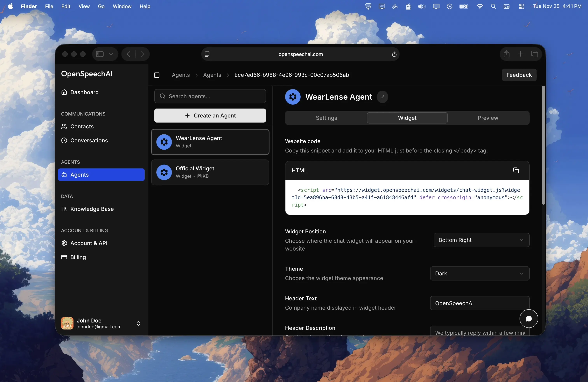Click the WearLense Agent avatar icon in header
The width and height of the screenshot is (588, 382).
[293, 97]
